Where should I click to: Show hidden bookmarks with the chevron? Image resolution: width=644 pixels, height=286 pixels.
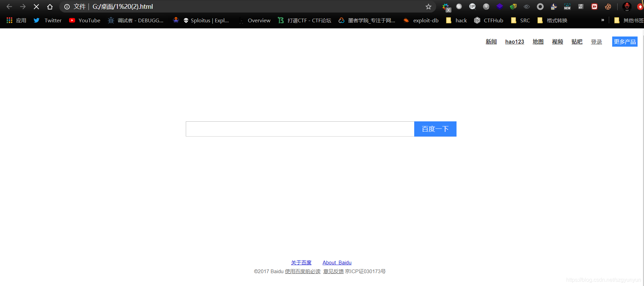[603, 20]
